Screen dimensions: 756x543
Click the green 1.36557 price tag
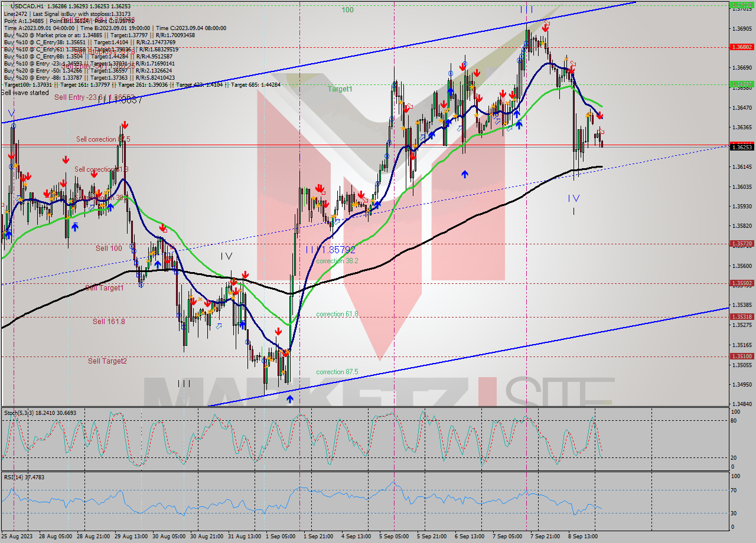coord(741,84)
